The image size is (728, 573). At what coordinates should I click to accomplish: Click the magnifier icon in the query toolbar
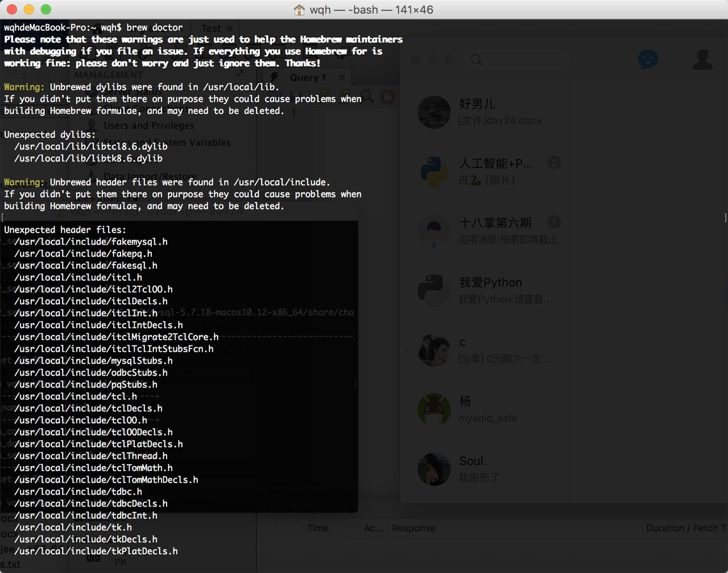click(367, 96)
